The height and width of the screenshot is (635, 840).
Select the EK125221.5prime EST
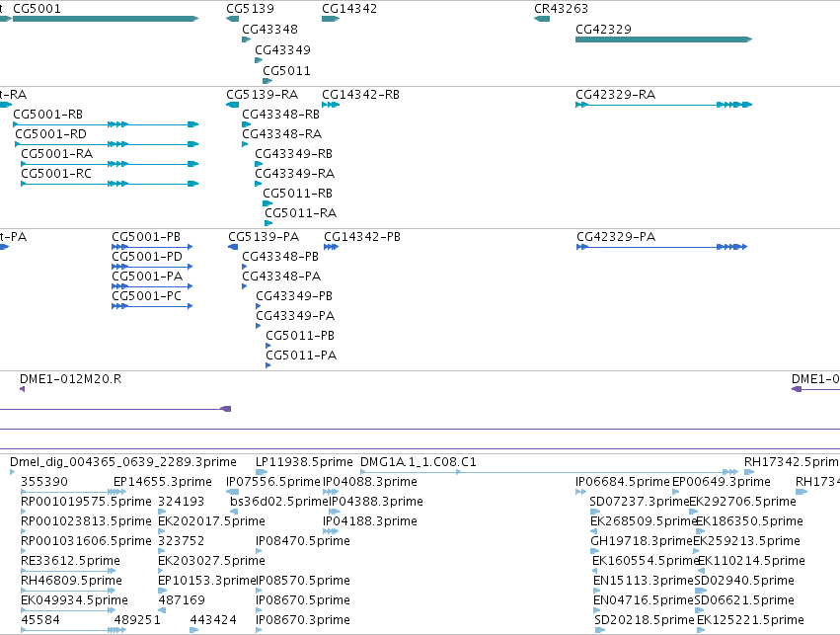700,631
